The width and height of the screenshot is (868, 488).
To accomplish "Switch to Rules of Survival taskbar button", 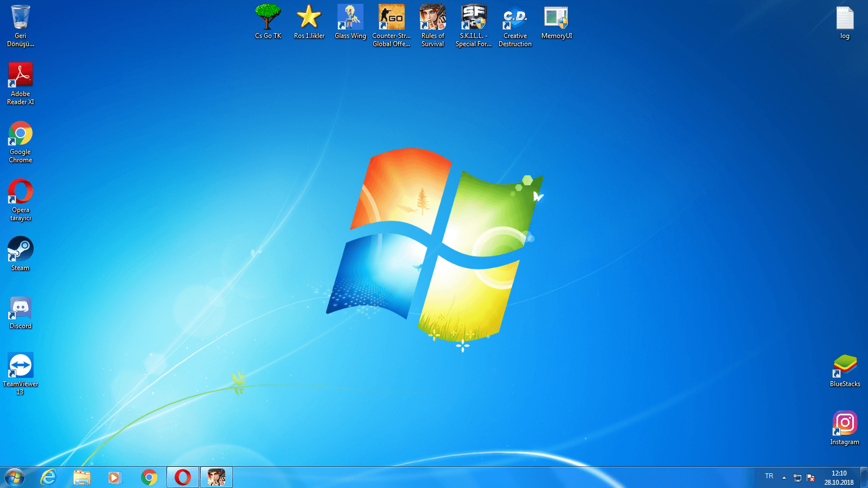I will click(216, 477).
